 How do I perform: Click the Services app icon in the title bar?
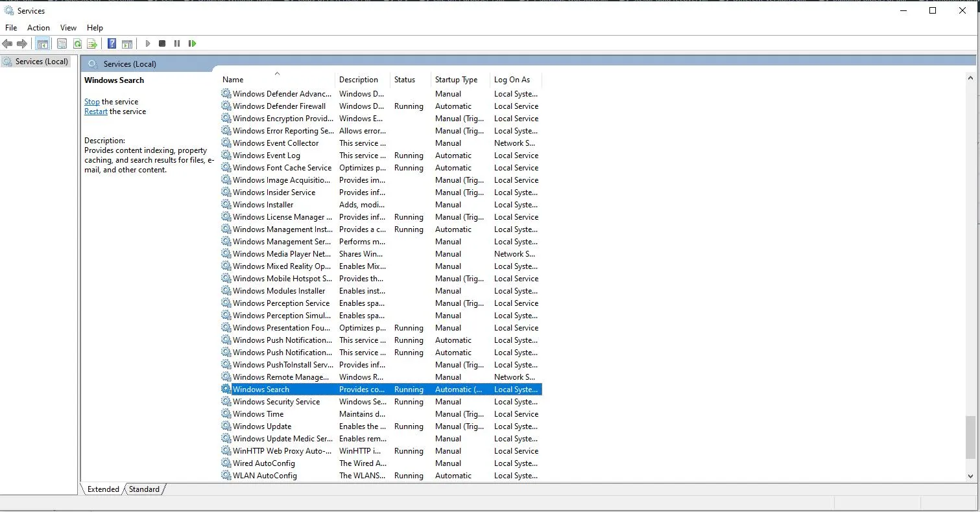[8, 10]
